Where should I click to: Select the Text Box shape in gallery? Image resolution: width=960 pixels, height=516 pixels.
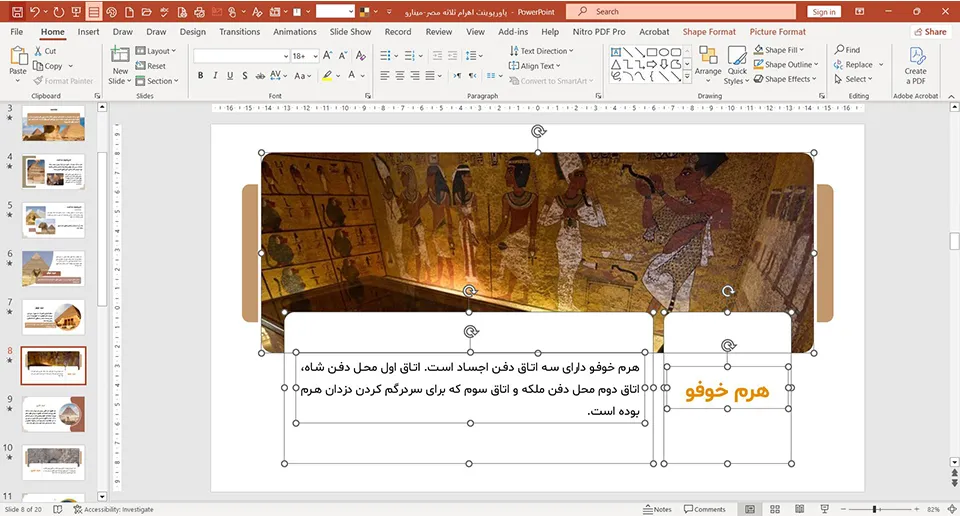[616, 52]
